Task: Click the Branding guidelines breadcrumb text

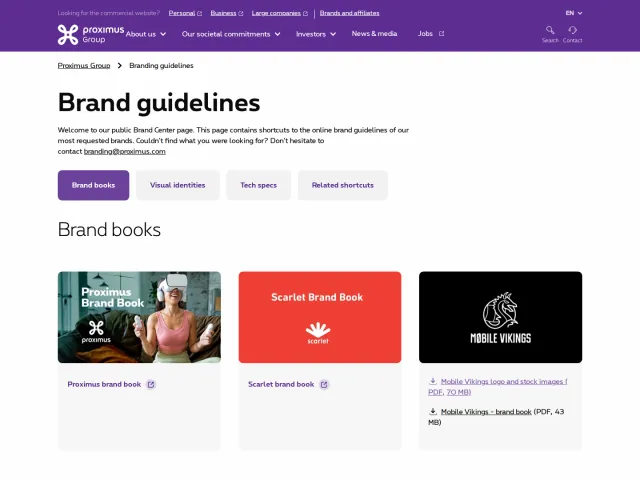Action: (161, 66)
